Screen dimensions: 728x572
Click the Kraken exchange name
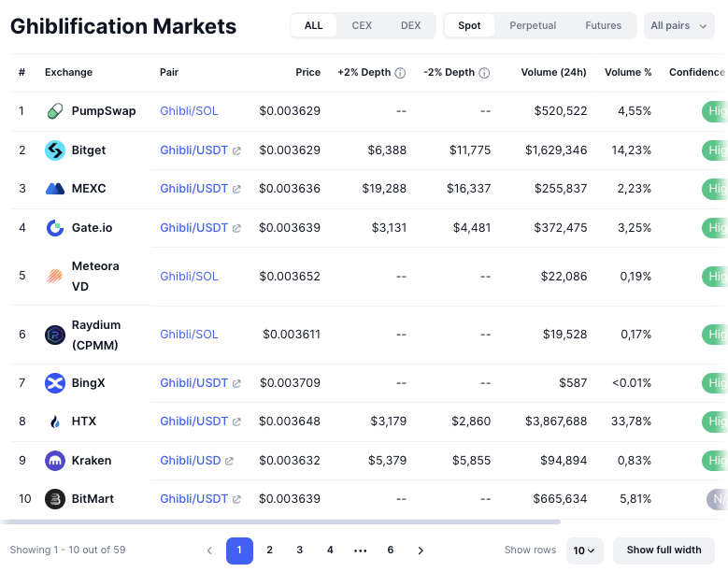tap(92, 461)
